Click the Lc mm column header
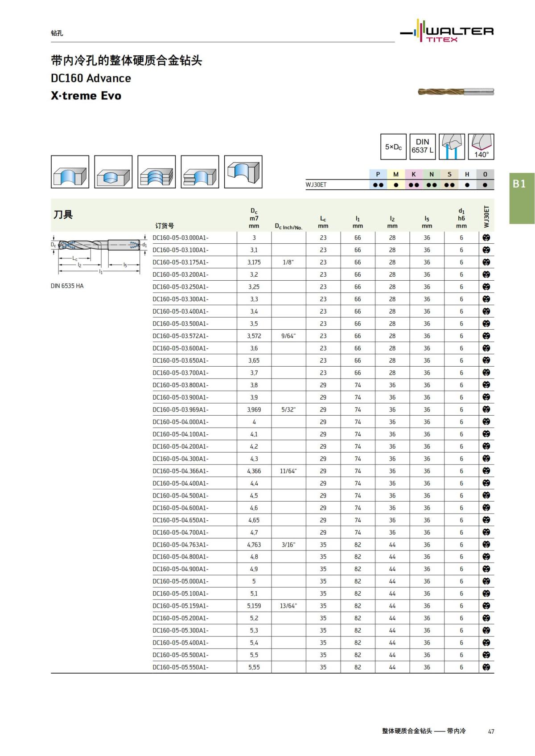This screenshot has width=535, height=756. 323,222
